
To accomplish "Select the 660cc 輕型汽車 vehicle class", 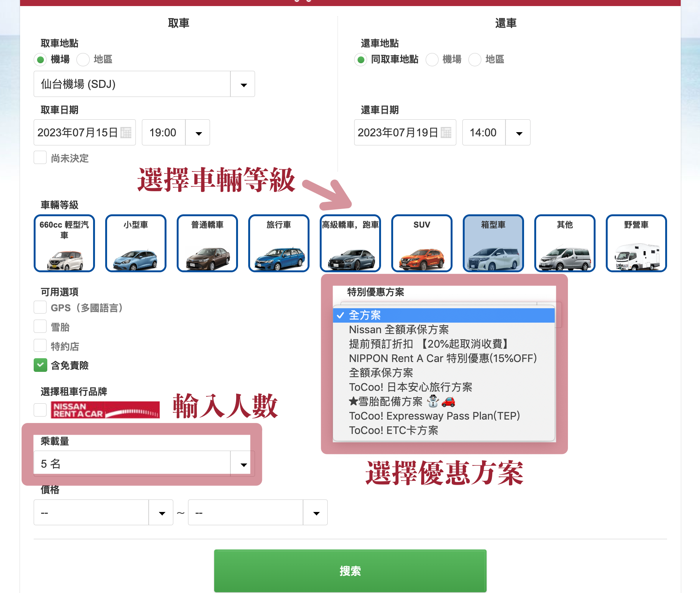I will click(x=64, y=243).
